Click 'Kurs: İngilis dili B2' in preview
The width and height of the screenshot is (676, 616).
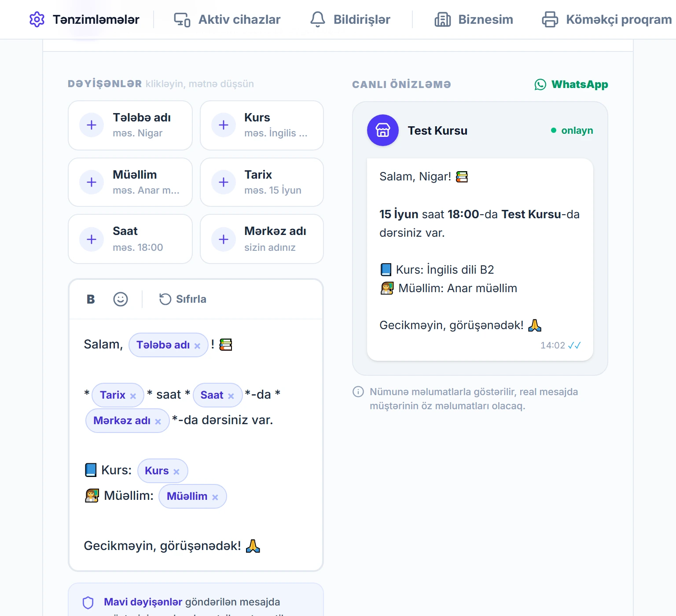click(437, 270)
